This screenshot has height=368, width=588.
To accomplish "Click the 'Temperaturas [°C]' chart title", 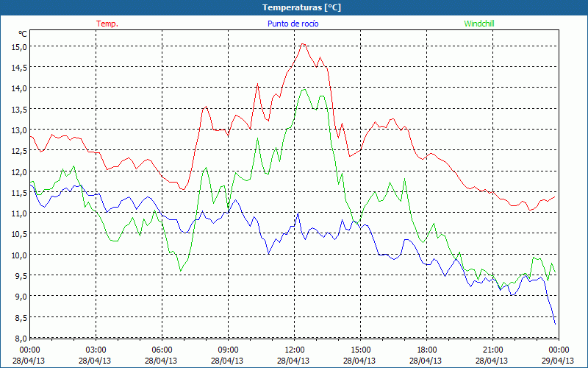I will pos(301,7).
